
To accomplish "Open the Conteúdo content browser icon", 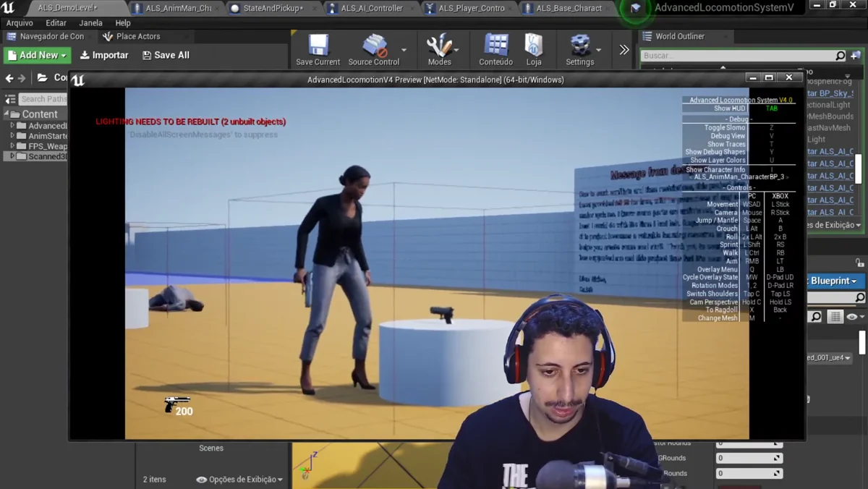I will [495, 49].
